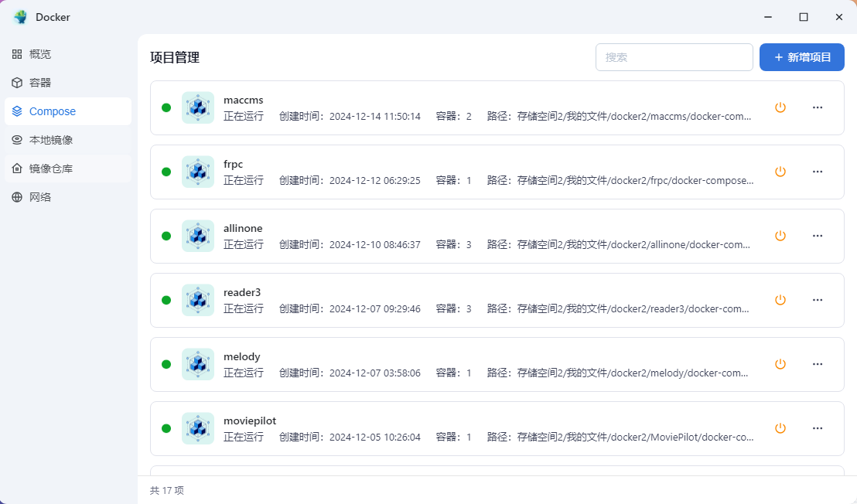
Task: Select Compose in the sidebar
Action: [68, 111]
